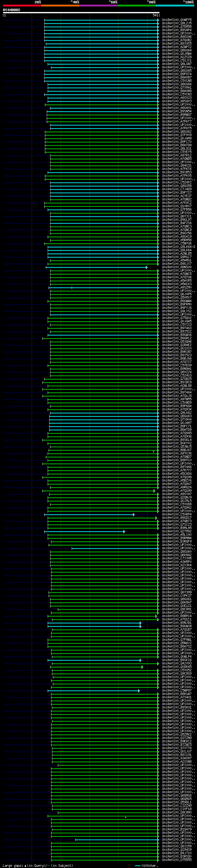The height and width of the screenshot is (868, 197).
Task: Open hit UniRef100_Q7DM58
Action: pyautogui.click(x=177, y=26)
